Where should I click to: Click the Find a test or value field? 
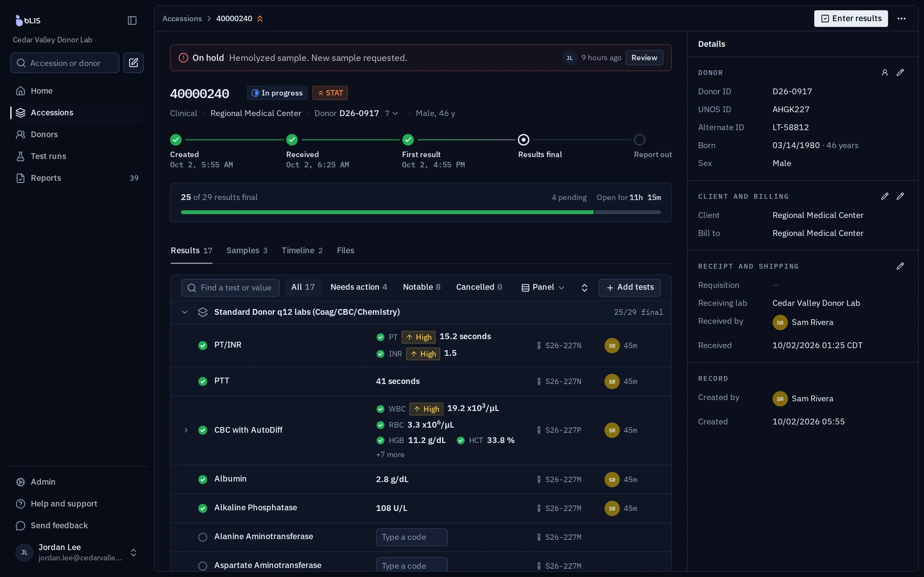tap(230, 287)
